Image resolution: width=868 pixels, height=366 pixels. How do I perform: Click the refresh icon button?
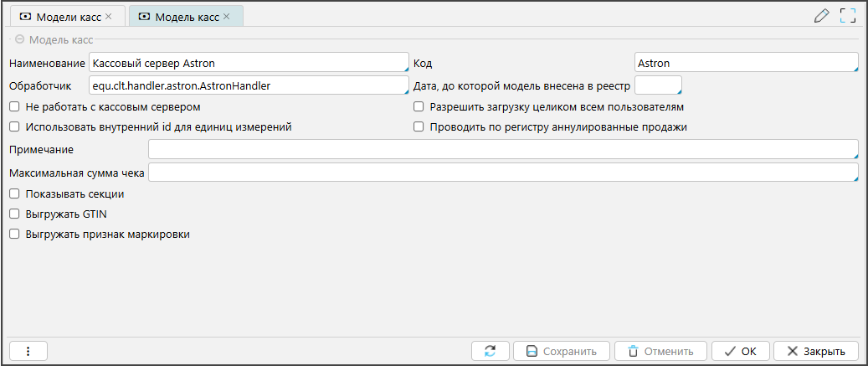pyautogui.click(x=490, y=351)
